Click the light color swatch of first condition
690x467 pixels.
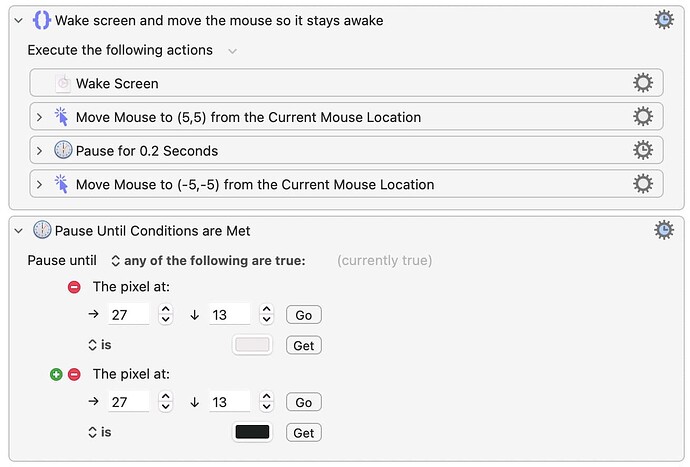252,345
